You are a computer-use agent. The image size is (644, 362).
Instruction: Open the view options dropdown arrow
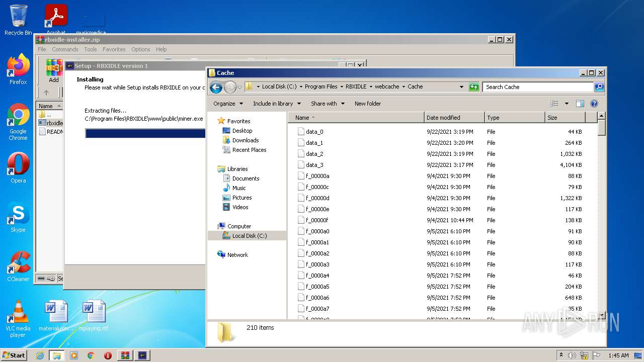pos(567,104)
